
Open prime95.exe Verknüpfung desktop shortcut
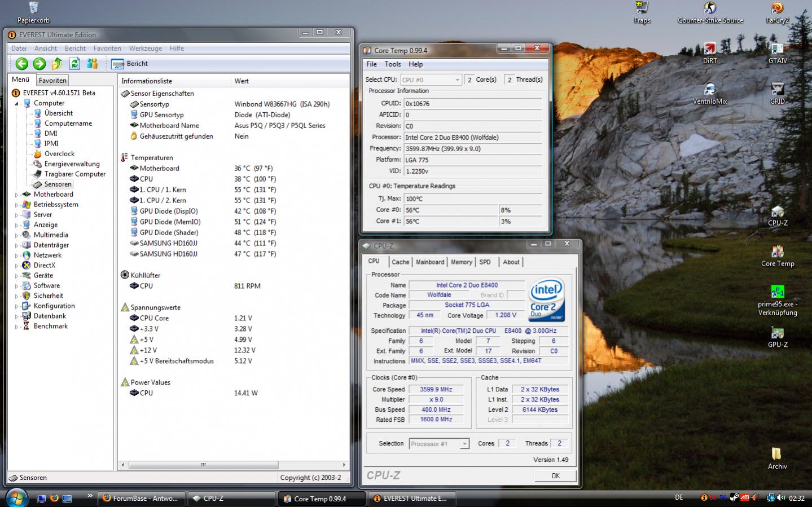click(x=778, y=301)
